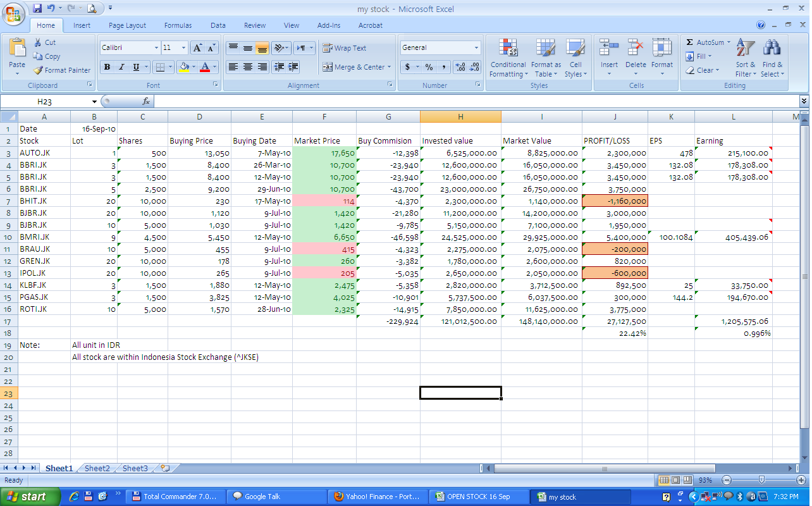Image resolution: width=812 pixels, height=506 pixels.
Task: Activate the Format Painter
Action: pyautogui.click(x=62, y=70)
